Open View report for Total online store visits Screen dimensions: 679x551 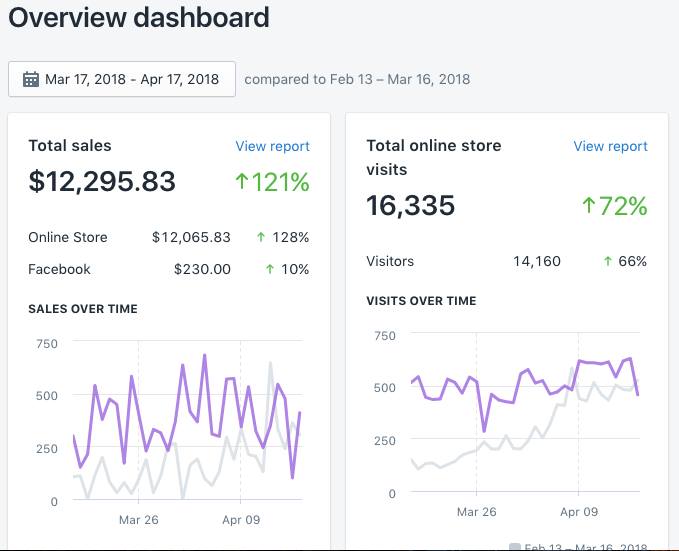pos(610,146)
